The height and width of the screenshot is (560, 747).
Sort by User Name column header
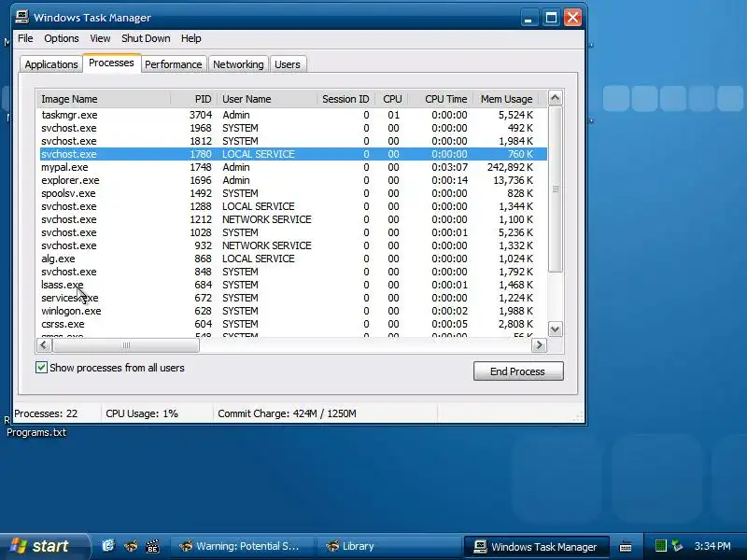[x=267, y=99]
